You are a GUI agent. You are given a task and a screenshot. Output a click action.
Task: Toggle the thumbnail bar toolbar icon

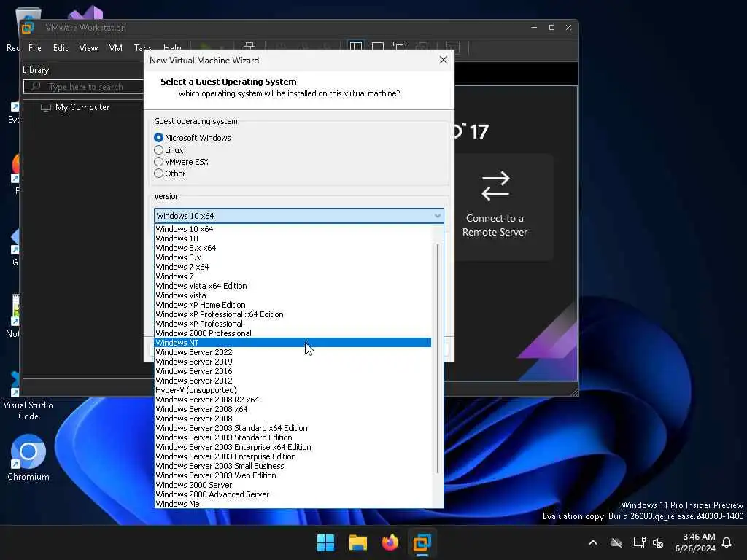point(378,47)
